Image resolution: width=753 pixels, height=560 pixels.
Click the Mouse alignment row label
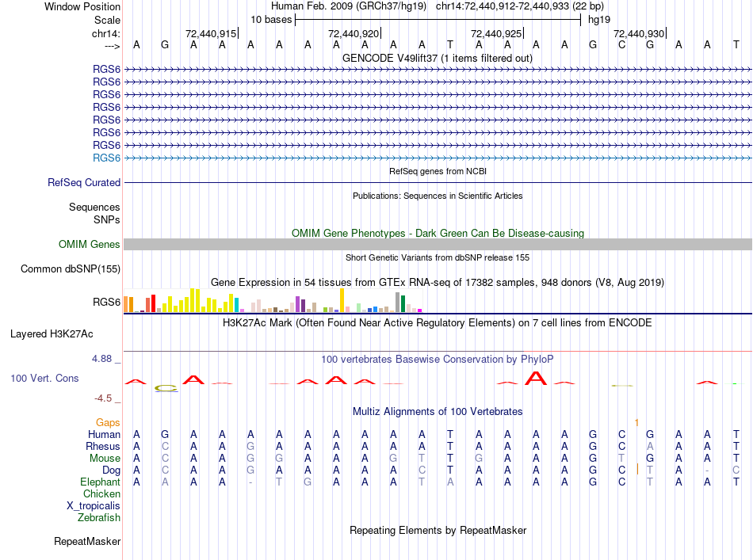pos(105,459)
